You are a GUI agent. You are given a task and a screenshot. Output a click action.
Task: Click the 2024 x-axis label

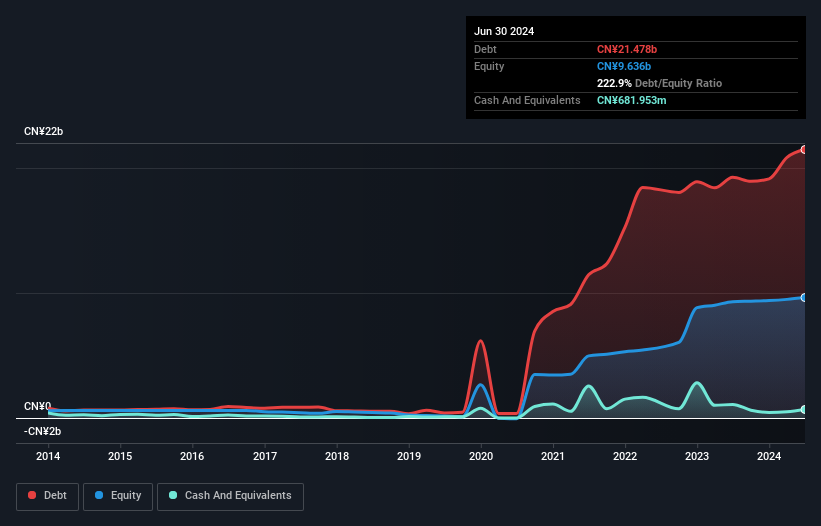[x=769, y=456]
